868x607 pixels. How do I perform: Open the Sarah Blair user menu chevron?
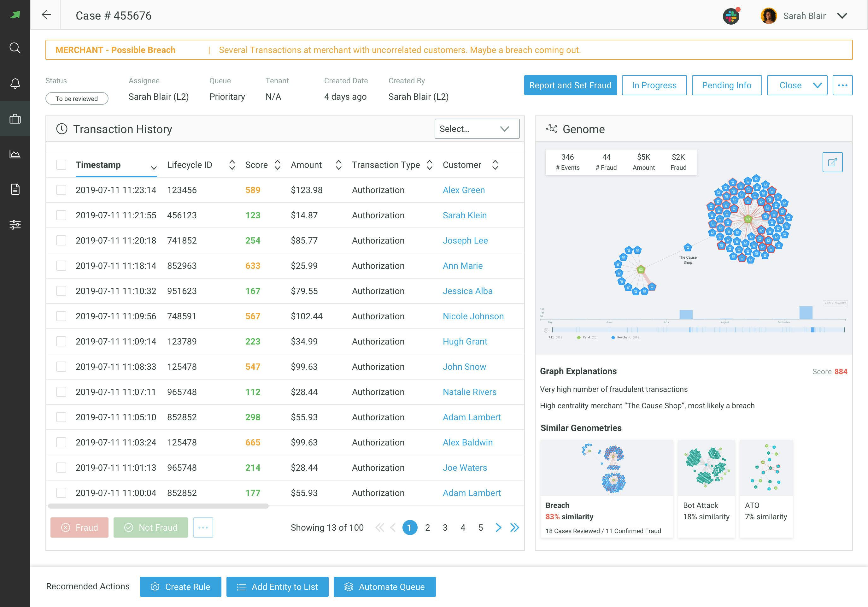pyautogui.click(x=842, y=16)
